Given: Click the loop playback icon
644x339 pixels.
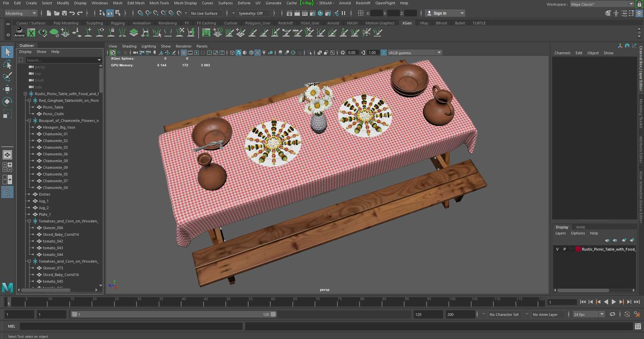Looking at the screenshot, I should point(612,315).
